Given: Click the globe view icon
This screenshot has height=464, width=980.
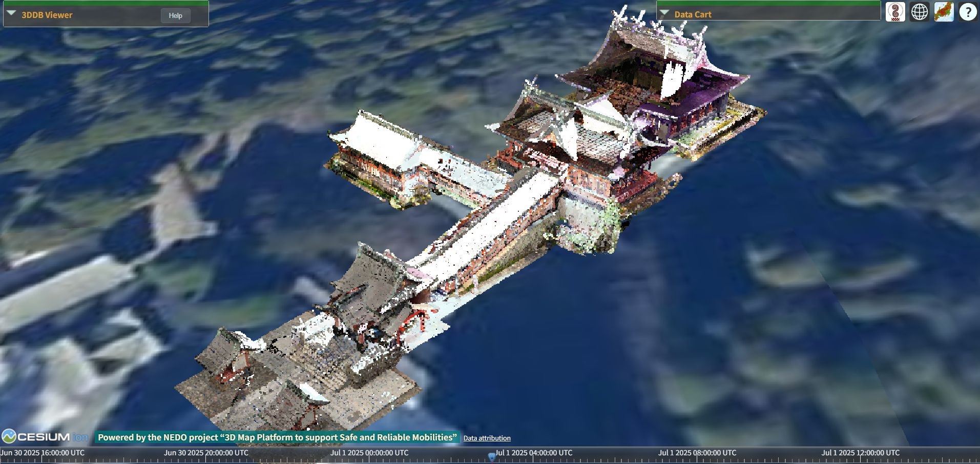Looking at the screenshot, I should tap(920, 12).
